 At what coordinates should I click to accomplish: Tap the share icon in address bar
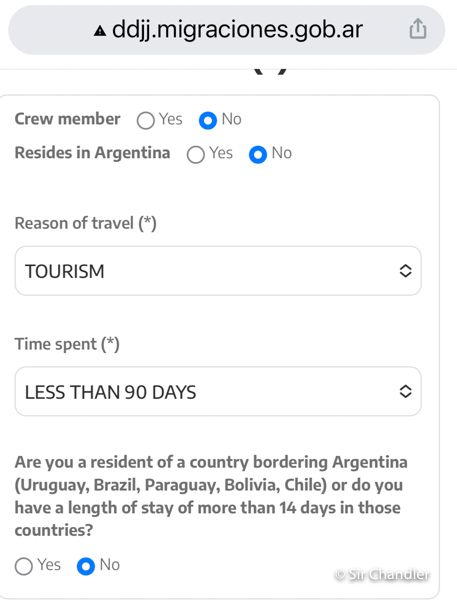[418, 29]
